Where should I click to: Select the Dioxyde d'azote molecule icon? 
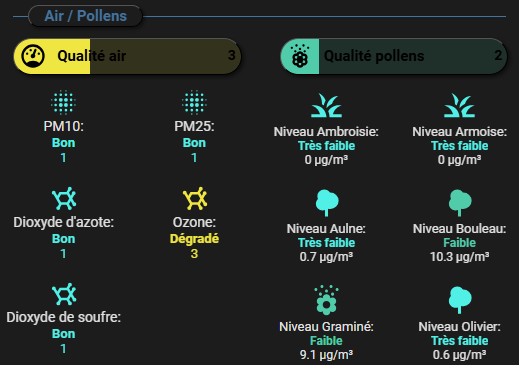[x=64, y=198]
